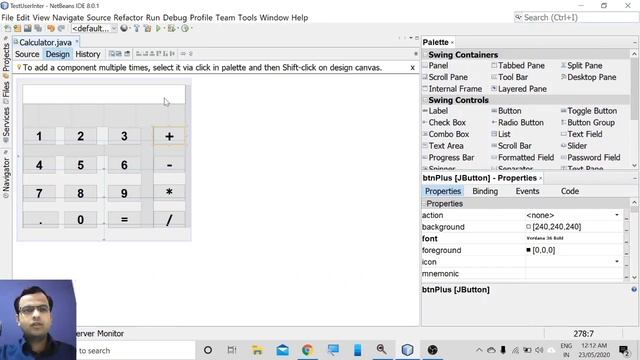Image resolution: width=640 pixels, height=360 pixels.
Task: Dismiss the Shift-click tip with x
Action: point(412,68)
